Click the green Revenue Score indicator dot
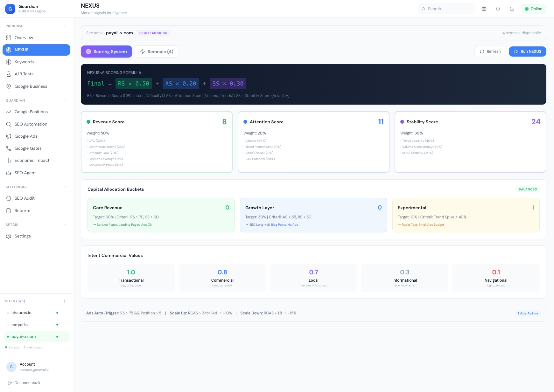This screenshot has height=392, width=554. [88, 121]
